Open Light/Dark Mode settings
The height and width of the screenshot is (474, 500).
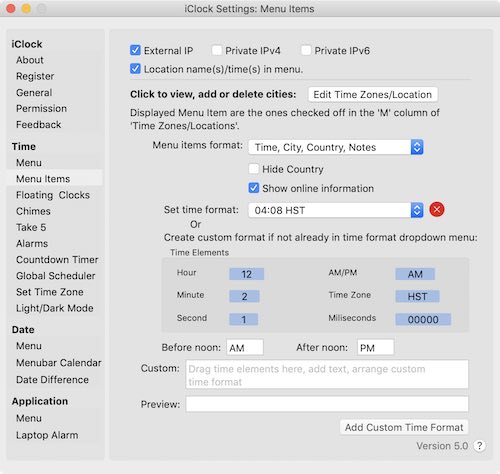click(55, 308)
